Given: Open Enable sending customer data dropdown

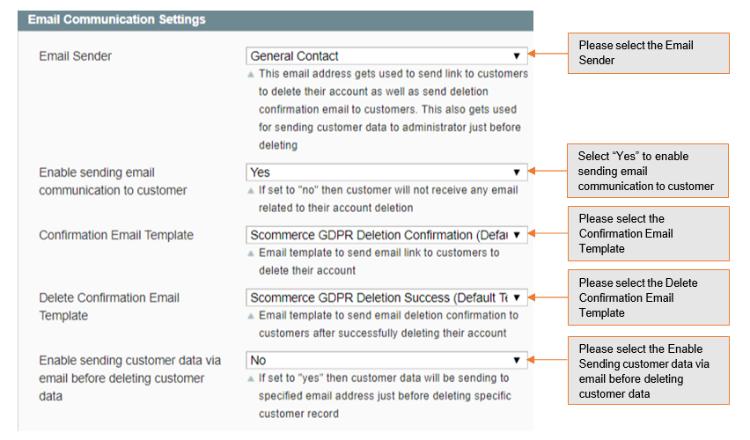Looking at the screenshot, I should [386, 360].
